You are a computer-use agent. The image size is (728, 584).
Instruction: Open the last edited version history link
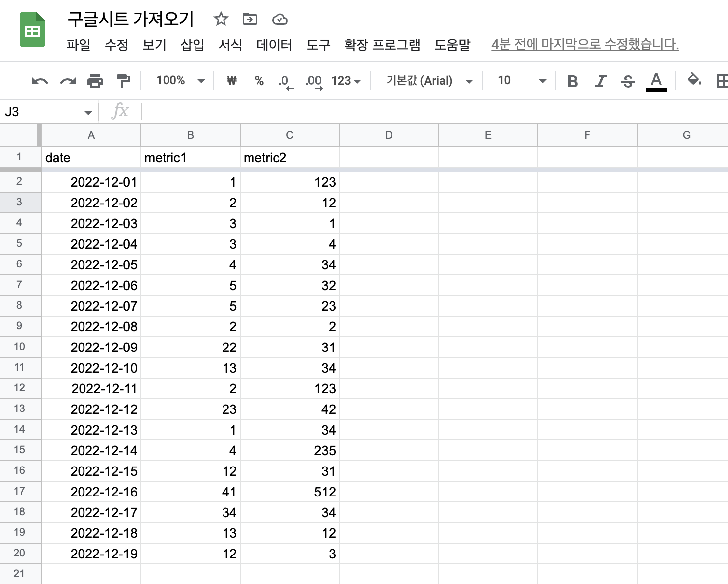pos(585,45)
